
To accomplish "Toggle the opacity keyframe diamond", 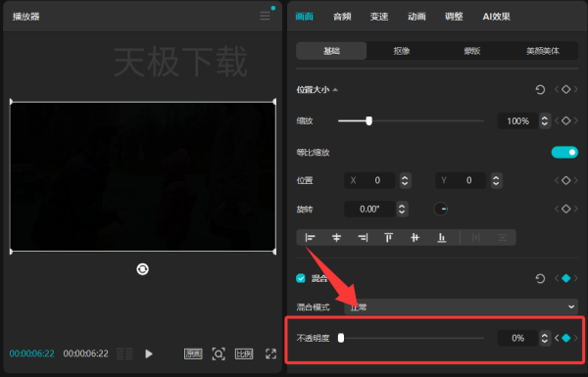I will tap(565, 338).
